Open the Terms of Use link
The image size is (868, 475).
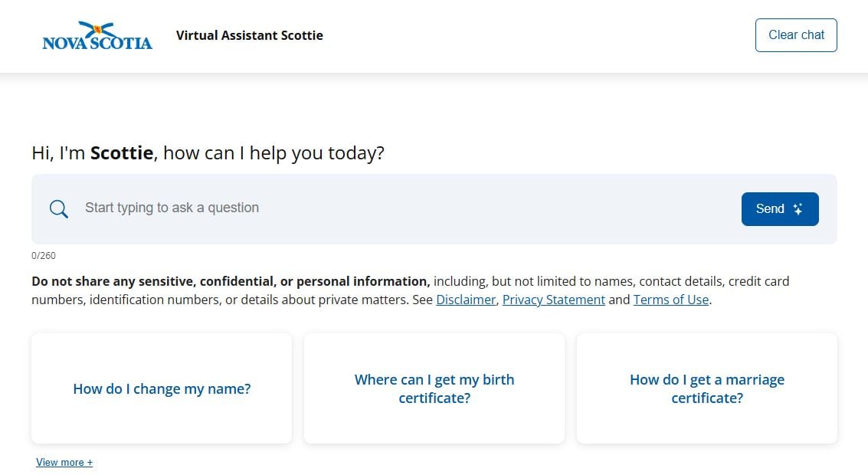(670, 300)
